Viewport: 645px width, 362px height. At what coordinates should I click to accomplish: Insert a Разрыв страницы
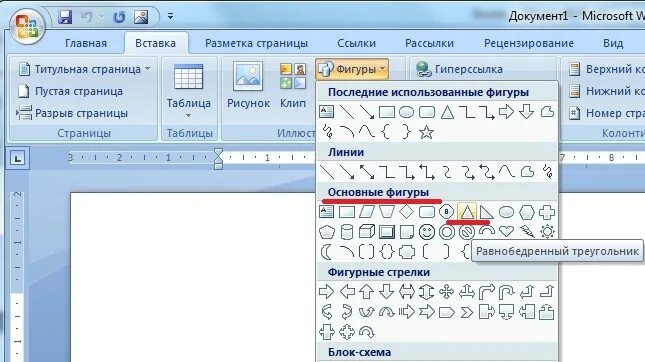72,113
